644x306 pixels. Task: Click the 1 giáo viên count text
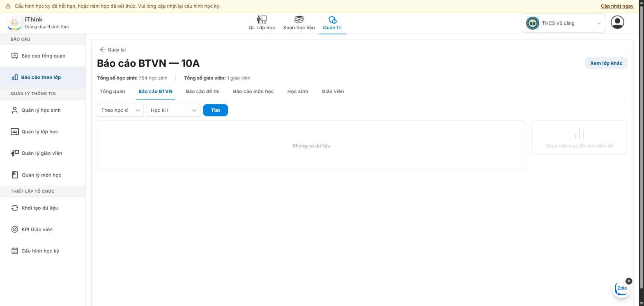(239, 78)
